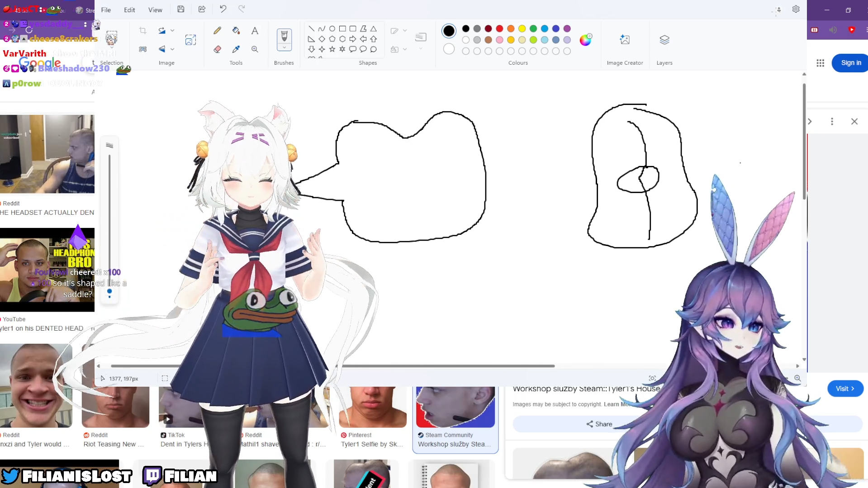Open the View menu
Screen dimensions: 868x488
(155, 9)
